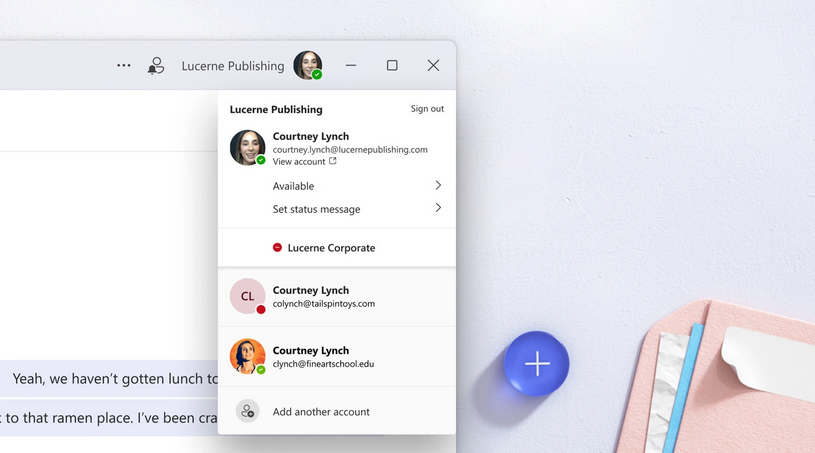815x453 pixels.
Task: Click the profile avatar in title bar
Action: click(307, 65)
